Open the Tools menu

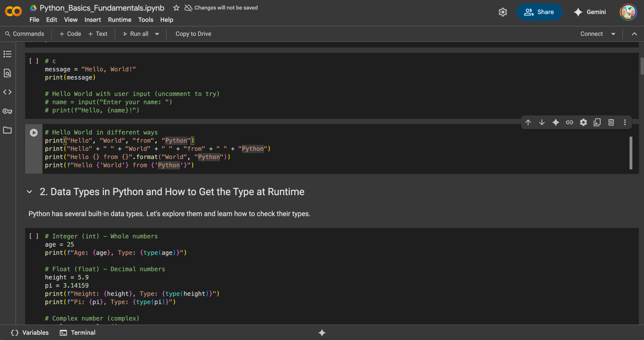(x=146, y=20)
